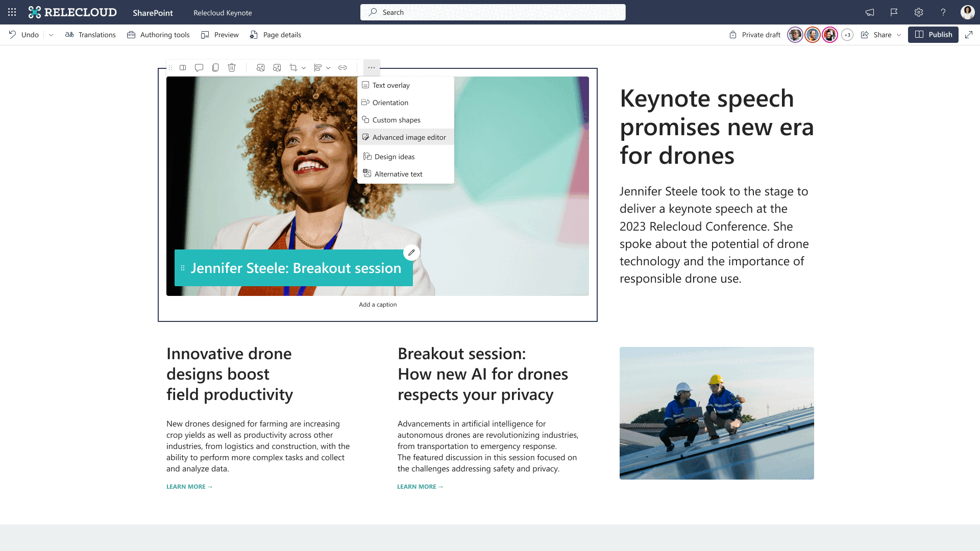Viewport: 980px width, 551px height.
Task: Click the comment icon on image
Action: point(199,67)
